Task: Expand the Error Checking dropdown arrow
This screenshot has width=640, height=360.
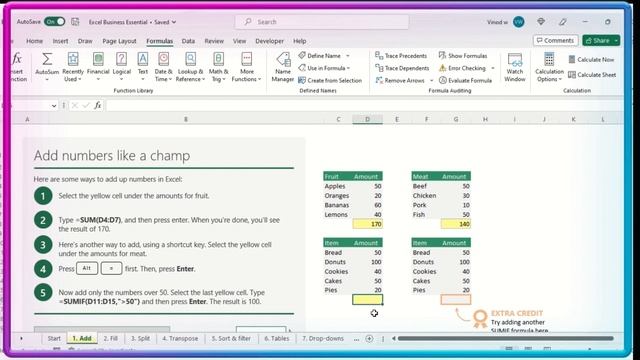Action: pos(493,68)
